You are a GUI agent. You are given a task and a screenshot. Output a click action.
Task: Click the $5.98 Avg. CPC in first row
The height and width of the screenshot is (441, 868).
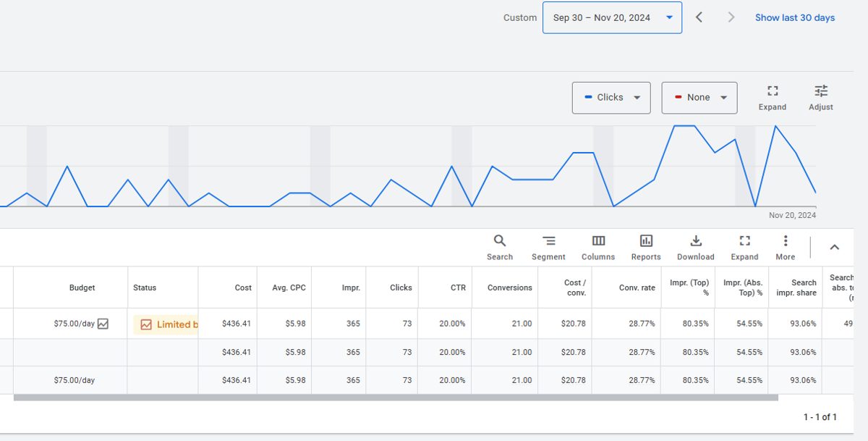295,324
